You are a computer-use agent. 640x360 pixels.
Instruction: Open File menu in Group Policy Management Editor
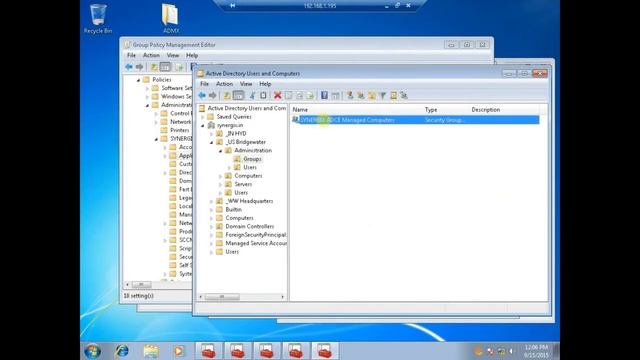click(131, 55)
